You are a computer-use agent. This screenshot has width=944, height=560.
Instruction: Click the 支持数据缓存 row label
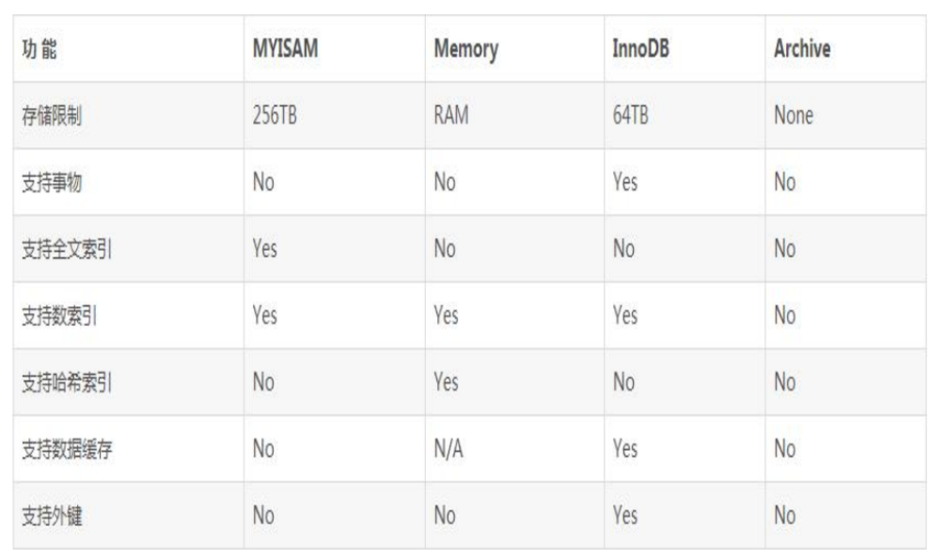point(66,449)
